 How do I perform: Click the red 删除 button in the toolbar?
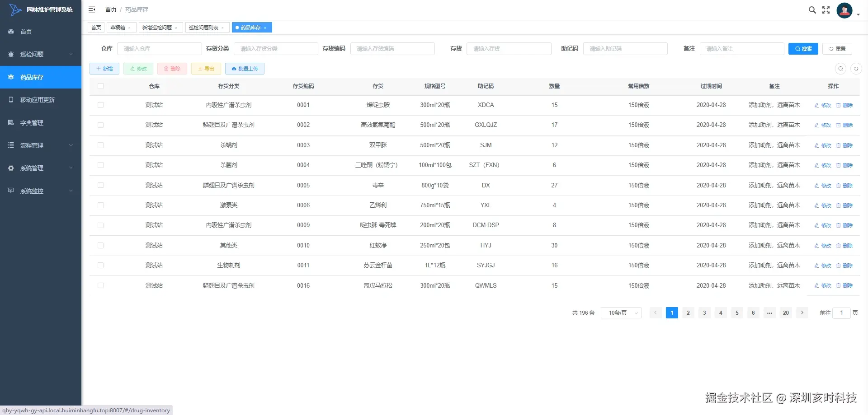click(172, 69)
